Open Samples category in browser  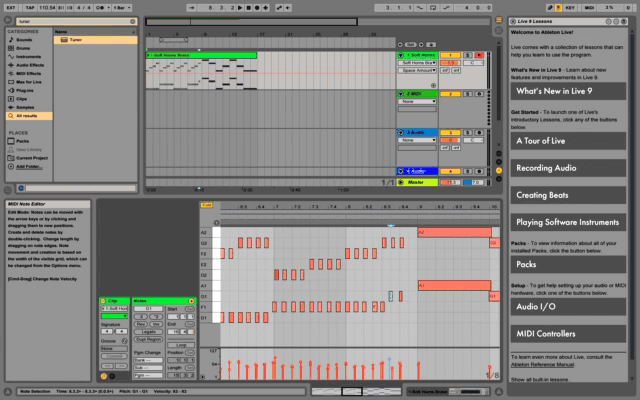click(29, 107)
